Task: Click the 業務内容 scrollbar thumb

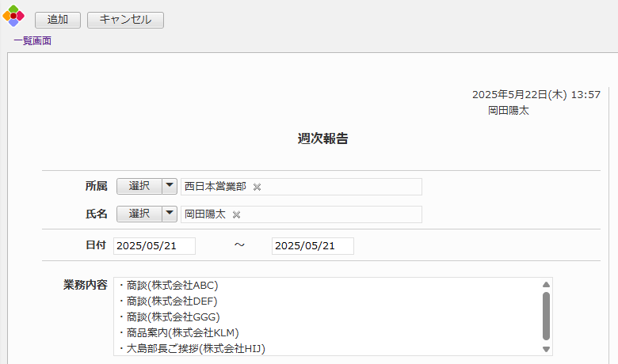Action: pos(546,315)
